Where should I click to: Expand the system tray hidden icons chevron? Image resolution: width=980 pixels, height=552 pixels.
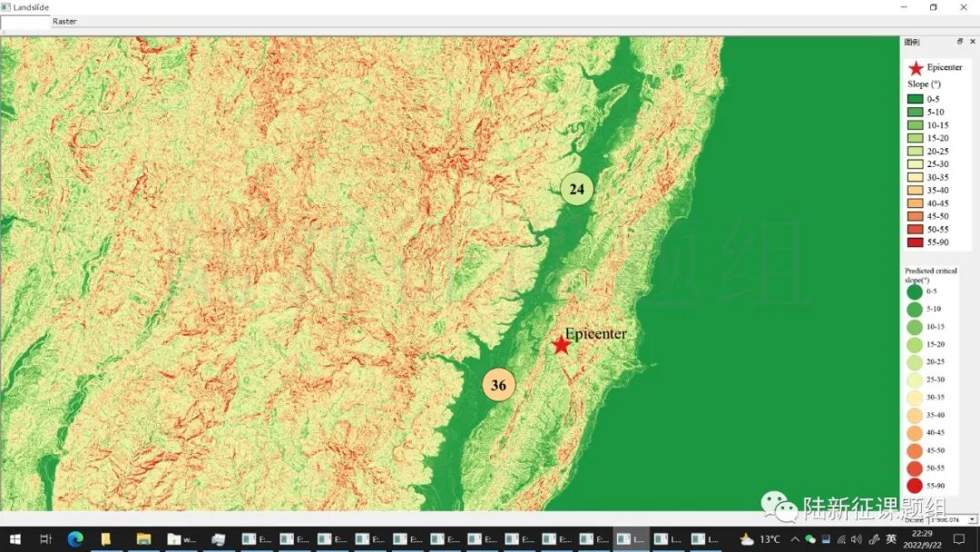point(796,539)
